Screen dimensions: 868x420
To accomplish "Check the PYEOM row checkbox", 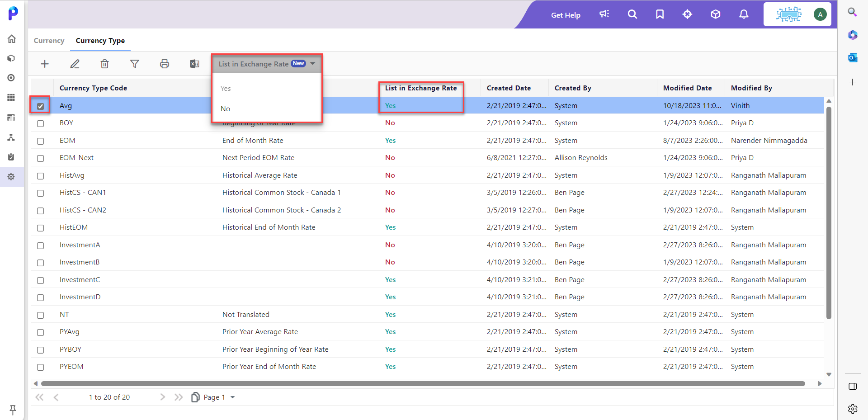I will tap(41, 367).
